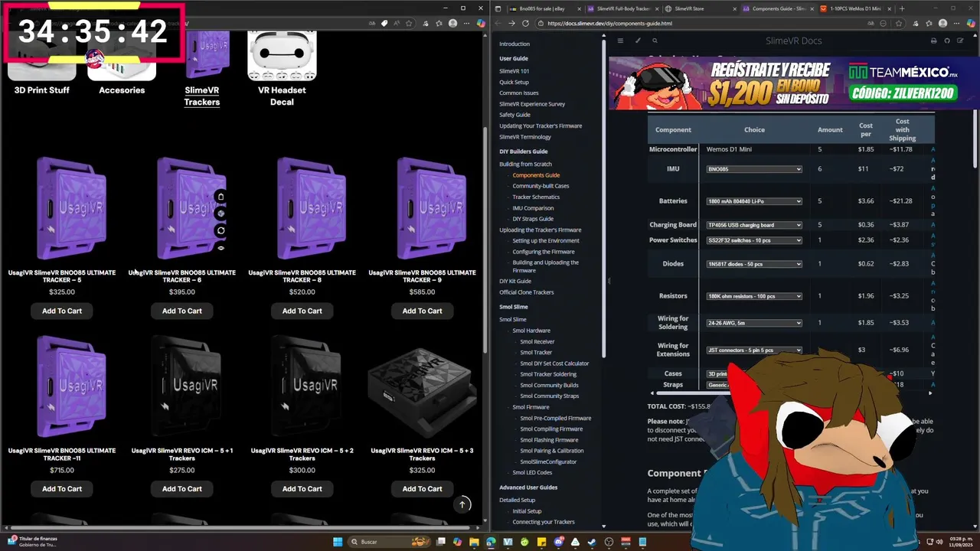Viewport: 980px width, 551px height.
Task: Open the profile avatar in the right browser
Action: [x=942, y=23]
